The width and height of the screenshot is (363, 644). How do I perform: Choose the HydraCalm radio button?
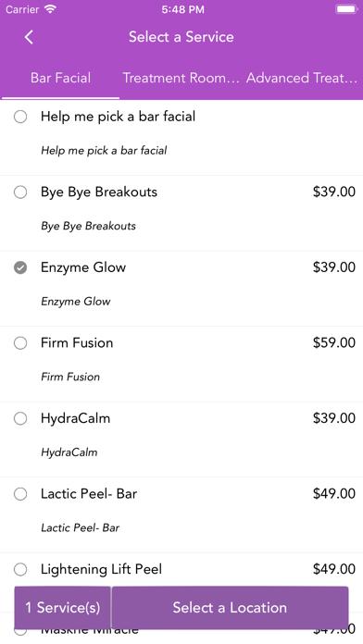click(20, 418)
